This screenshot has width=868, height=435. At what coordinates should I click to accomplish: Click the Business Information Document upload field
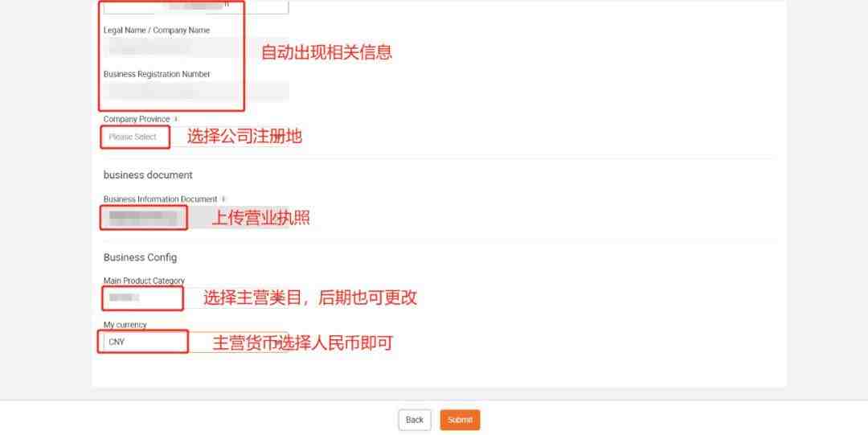pyautogui.click(x=196, y=217)
